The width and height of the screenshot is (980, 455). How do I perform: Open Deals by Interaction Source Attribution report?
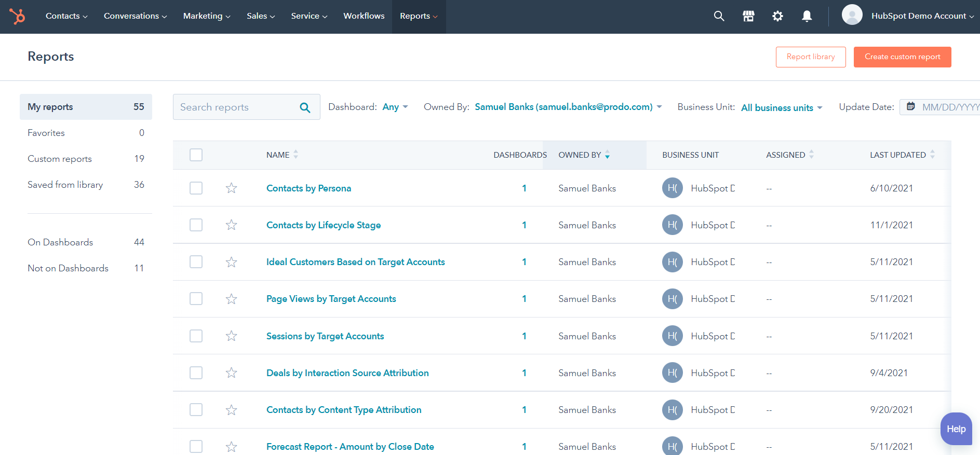(x=347, y=373)
